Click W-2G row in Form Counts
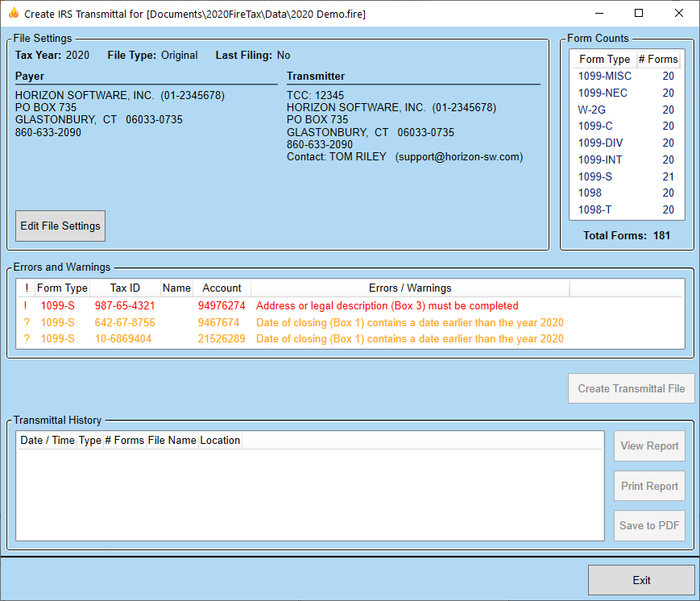The image size is (700, 601). point(626,110)
